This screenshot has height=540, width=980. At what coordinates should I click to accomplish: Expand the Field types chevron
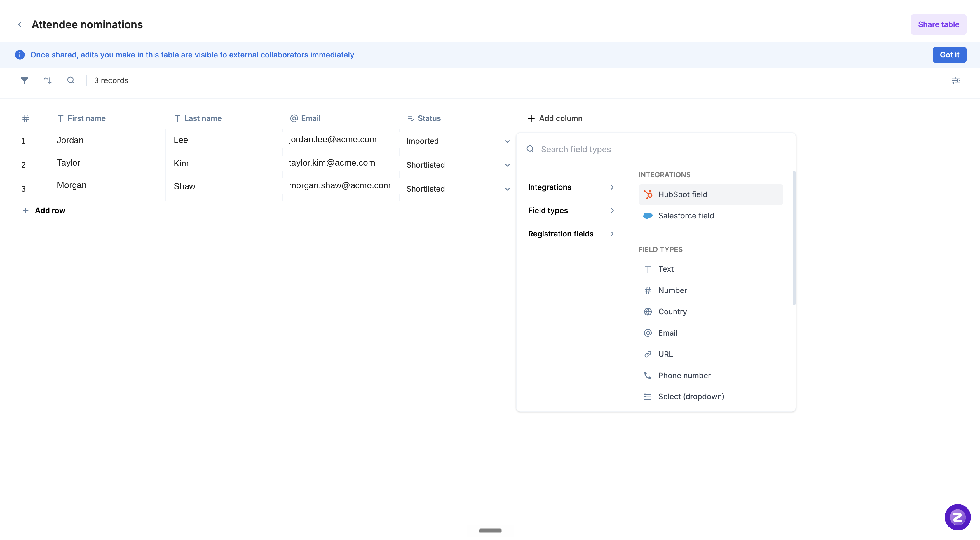point(612,211)
